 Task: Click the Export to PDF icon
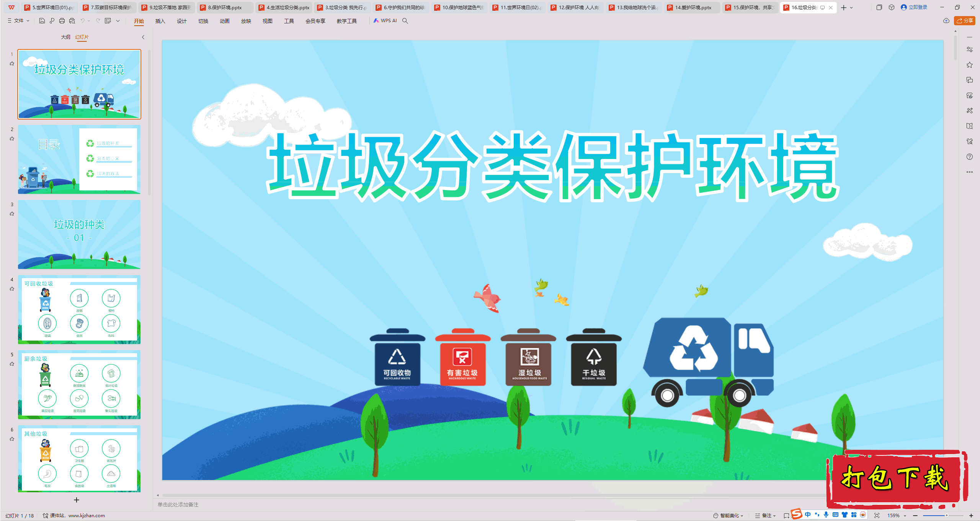(x=52, y=21)
